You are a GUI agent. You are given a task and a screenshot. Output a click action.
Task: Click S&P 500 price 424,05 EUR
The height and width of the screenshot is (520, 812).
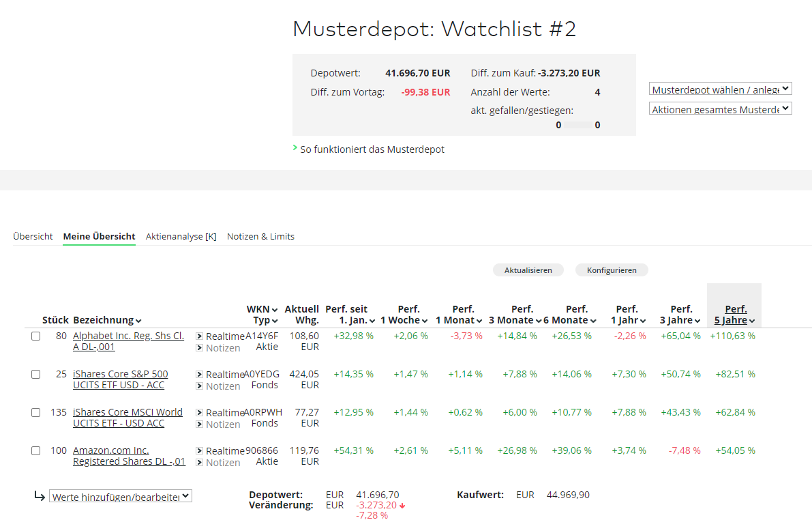pos(305,379)
